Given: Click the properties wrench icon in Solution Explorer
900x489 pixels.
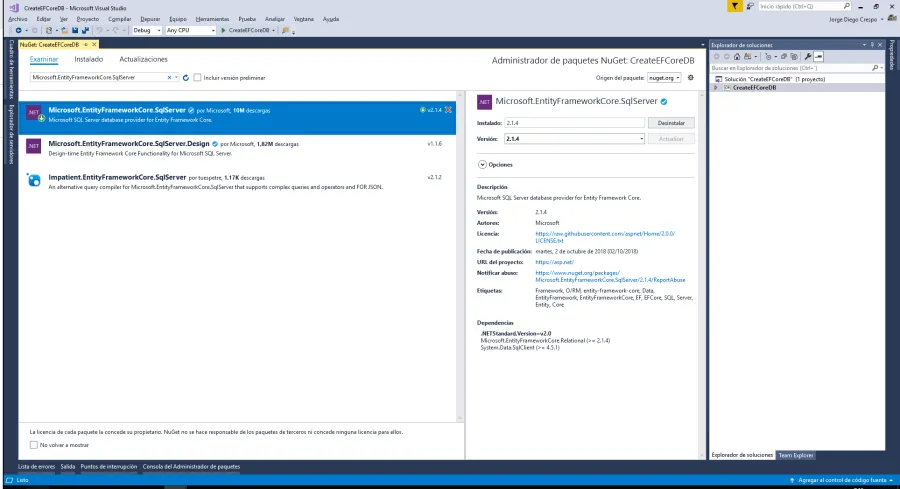Looking at the screenshot, I should pos(808,56).
